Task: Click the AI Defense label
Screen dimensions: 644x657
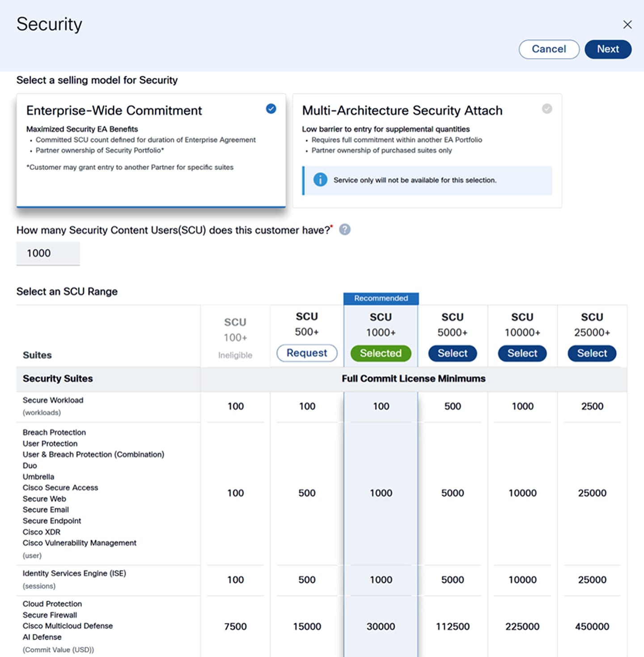Action: [x=42, y=637]
